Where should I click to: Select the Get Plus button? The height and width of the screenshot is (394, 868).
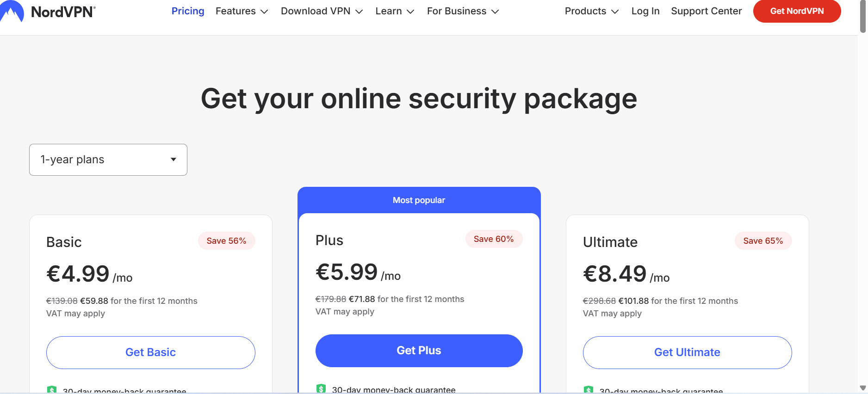(419, 351)
